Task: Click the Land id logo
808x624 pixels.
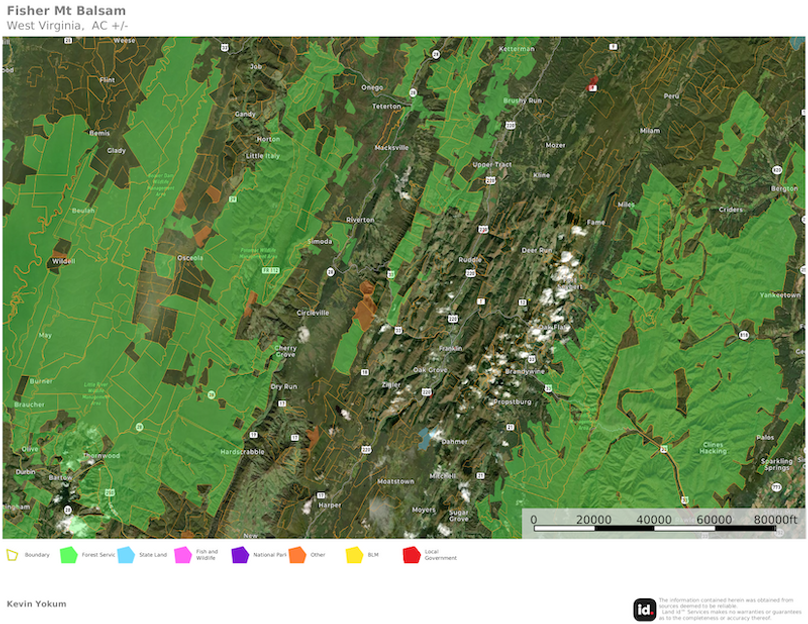Action: pos(644,609)
